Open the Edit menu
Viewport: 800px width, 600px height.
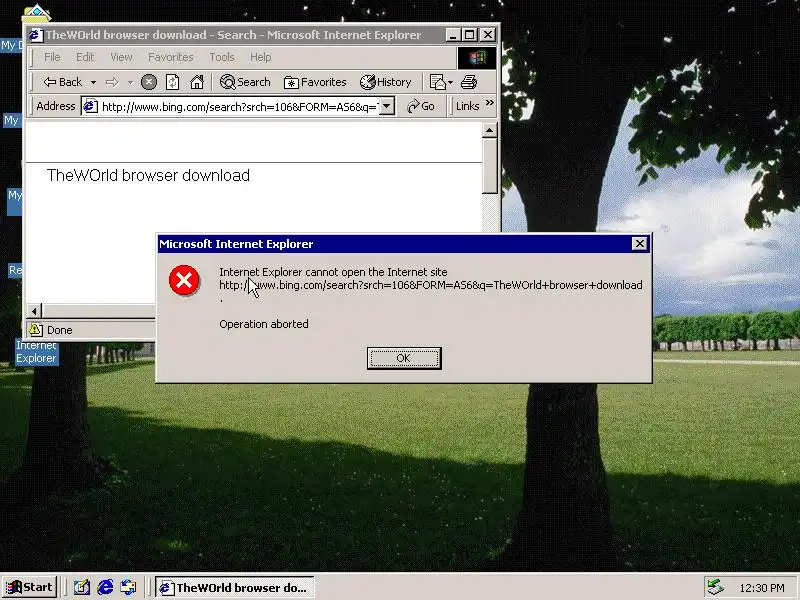click(85, 57)
